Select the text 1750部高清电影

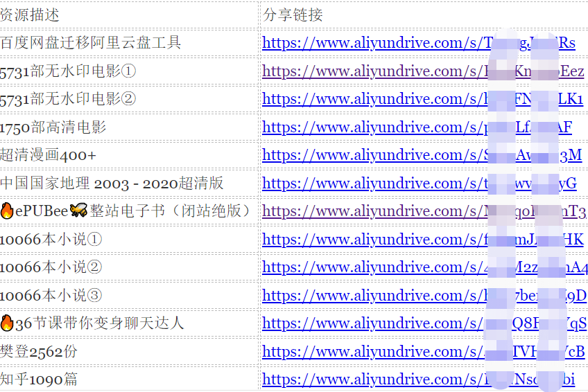tap(53, 127)
